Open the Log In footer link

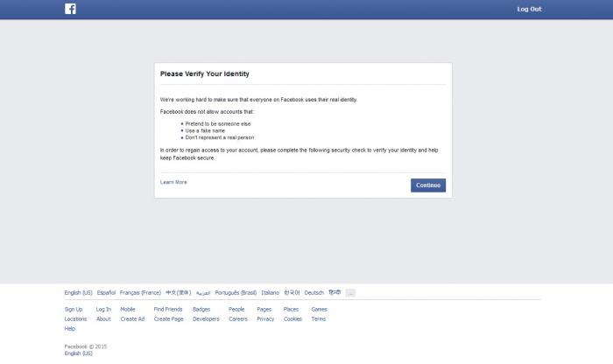tap(103, 309)
